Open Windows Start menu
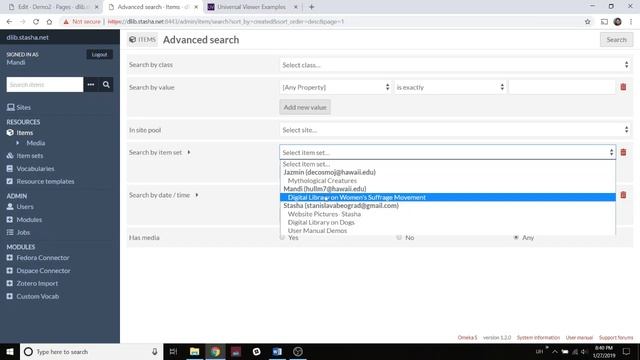 click(x=10, y=351)
